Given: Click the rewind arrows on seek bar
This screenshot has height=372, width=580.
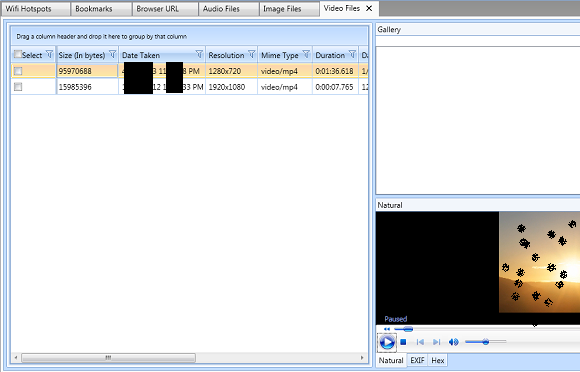Looking at the screenshot, I should click(x=387, y=329).
